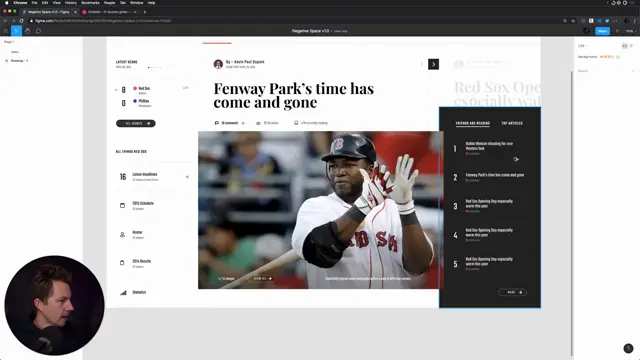
Task: Click the bookmark star in the address bar
Action: click(573, 21)
